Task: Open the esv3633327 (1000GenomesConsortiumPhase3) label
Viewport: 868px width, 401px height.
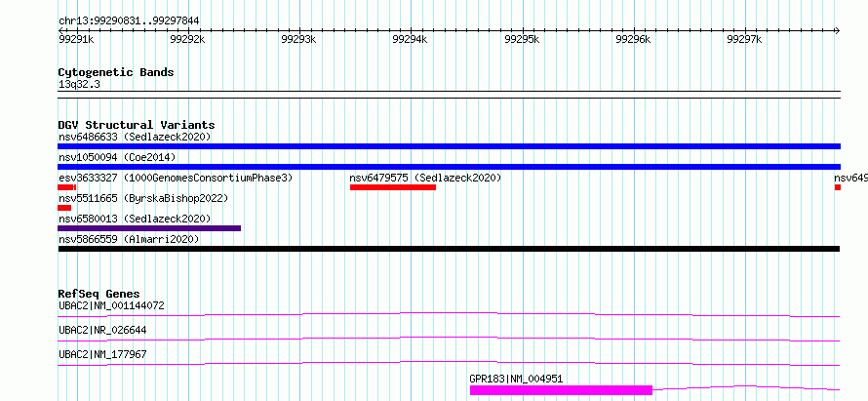Action: [176, 178]
